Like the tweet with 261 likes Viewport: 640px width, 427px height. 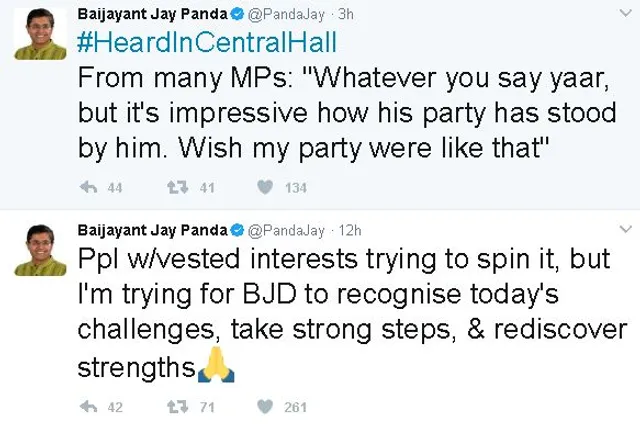tap(265, 407)
